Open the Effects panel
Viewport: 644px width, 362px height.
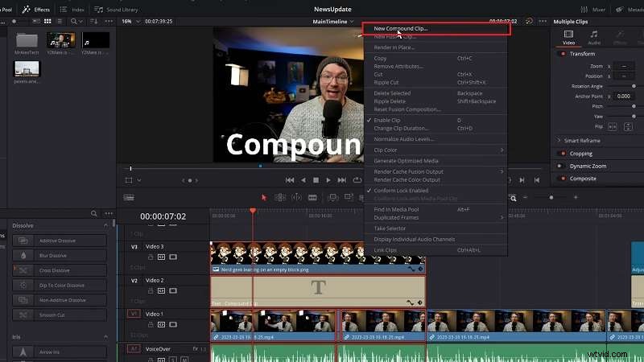[x=36, y=9]
